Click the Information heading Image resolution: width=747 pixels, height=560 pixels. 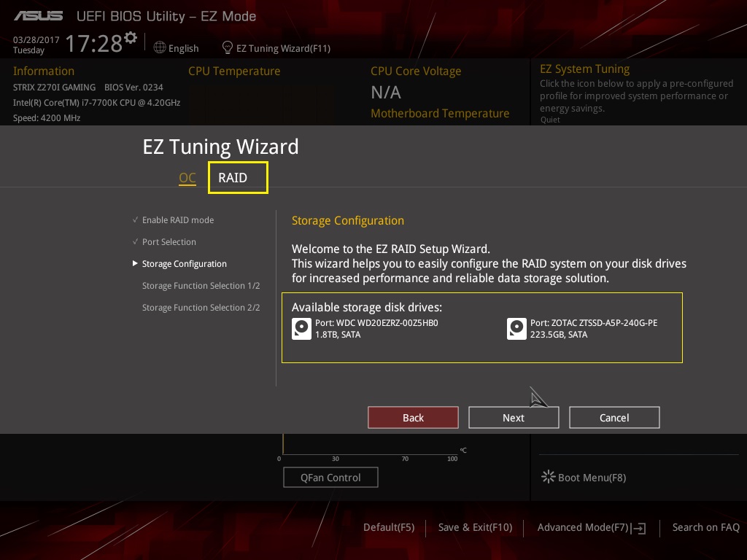(x=43, y=71)
